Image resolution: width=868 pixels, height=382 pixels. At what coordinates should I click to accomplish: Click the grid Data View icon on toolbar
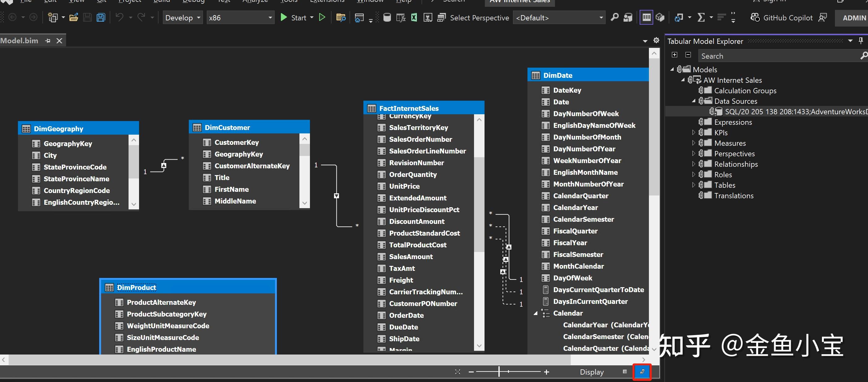coord(646,17)
